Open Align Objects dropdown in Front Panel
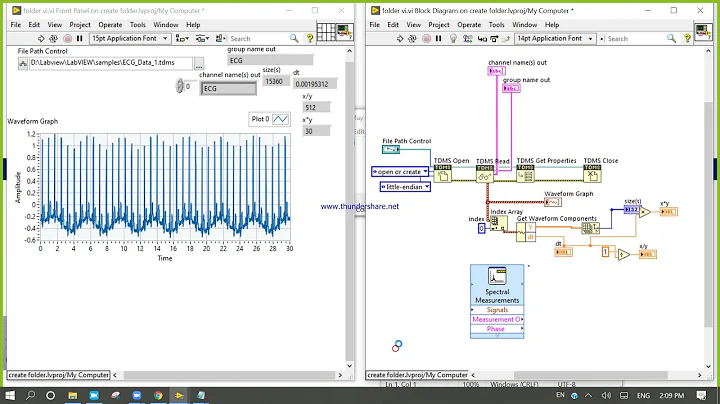Screen dimensions: 720x404 182,39
